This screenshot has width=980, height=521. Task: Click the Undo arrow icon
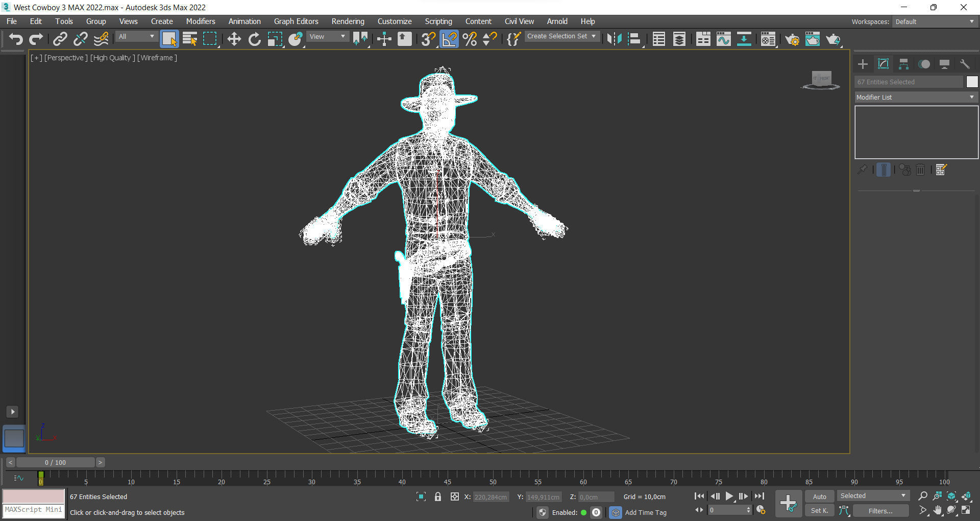click(16, 39)
